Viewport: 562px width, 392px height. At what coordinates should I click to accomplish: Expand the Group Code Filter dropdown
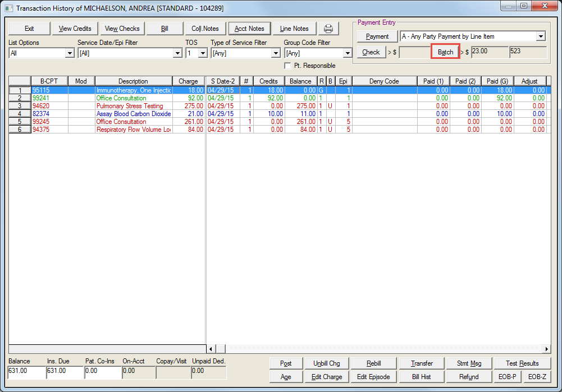click(x=348, y=53)
